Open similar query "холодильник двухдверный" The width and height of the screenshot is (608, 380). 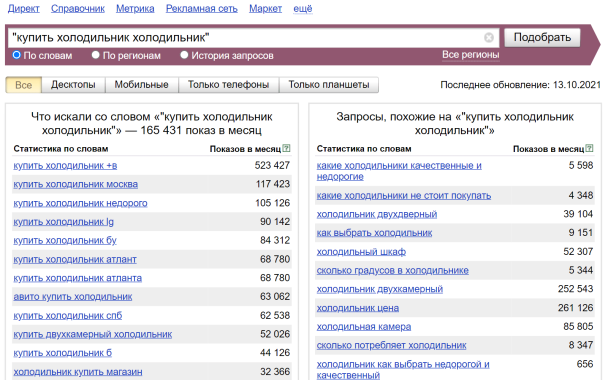point(377,214)
